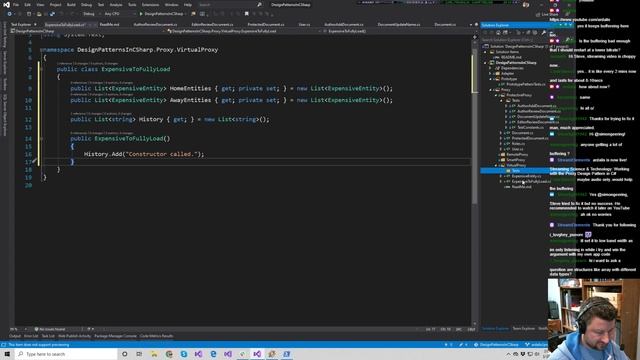Viewport: 640px width, 360px height.
Task: Switch to the ProtectedDocument.cs tab
Action: 266,24
